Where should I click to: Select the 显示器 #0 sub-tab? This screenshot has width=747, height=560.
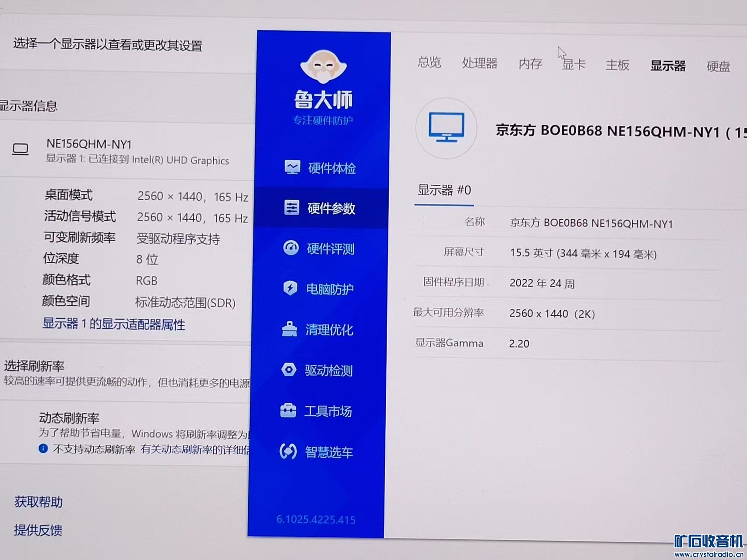click(444, 190)
